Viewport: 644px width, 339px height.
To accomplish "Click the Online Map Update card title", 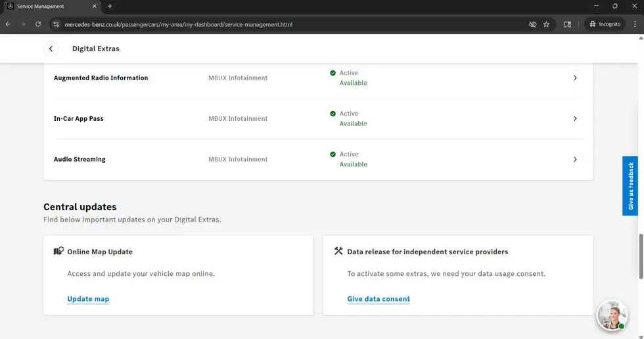I will [x=100, y=252].
